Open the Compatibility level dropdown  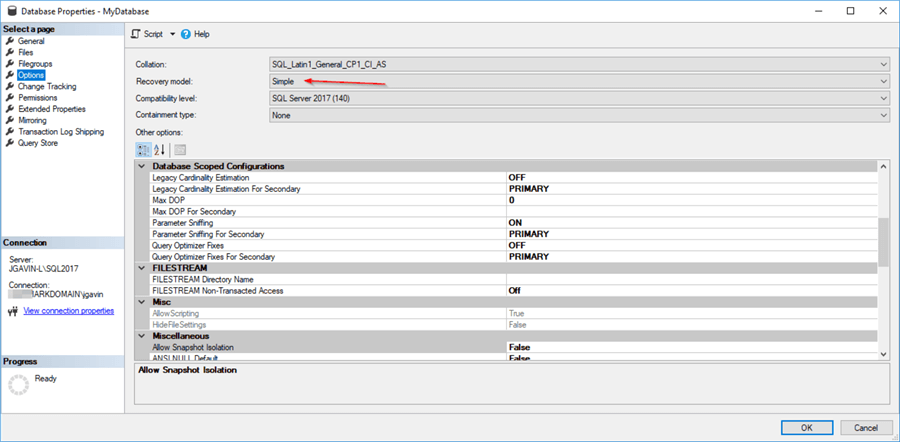(x=580, y=99)
